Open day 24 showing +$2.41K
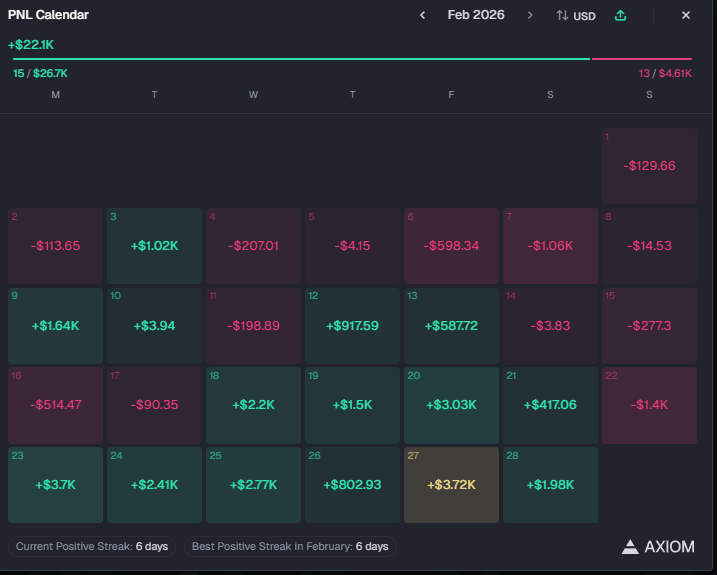The height and width of the screenshot is (575, 717). click(x=154, y=485)
